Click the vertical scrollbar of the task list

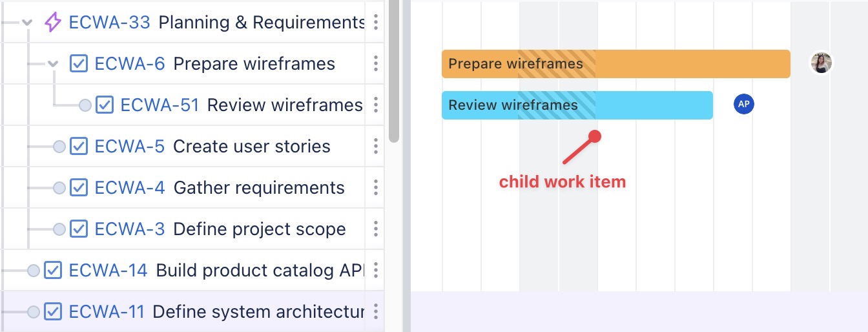[394, 71]
